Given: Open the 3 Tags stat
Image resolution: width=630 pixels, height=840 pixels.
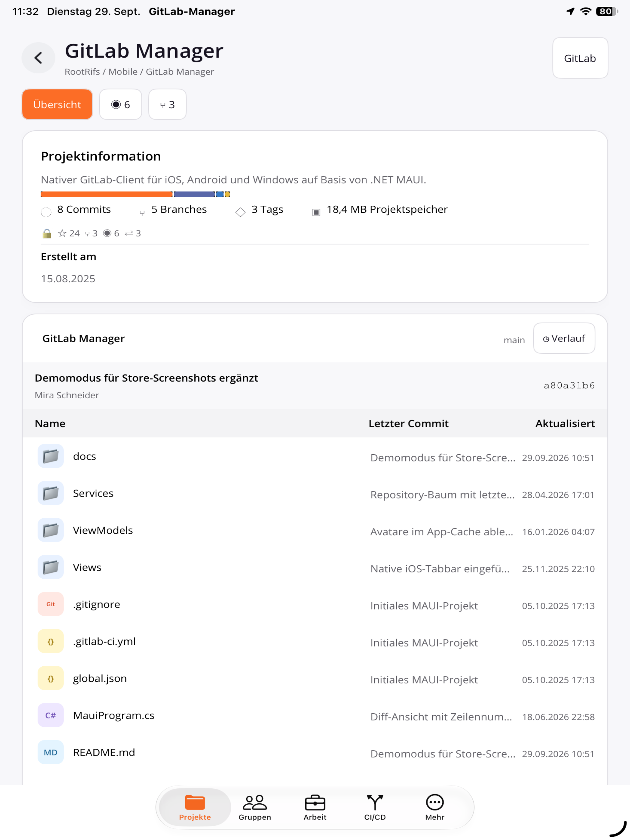Looking at the screenshot, I should tap(259, 210).
